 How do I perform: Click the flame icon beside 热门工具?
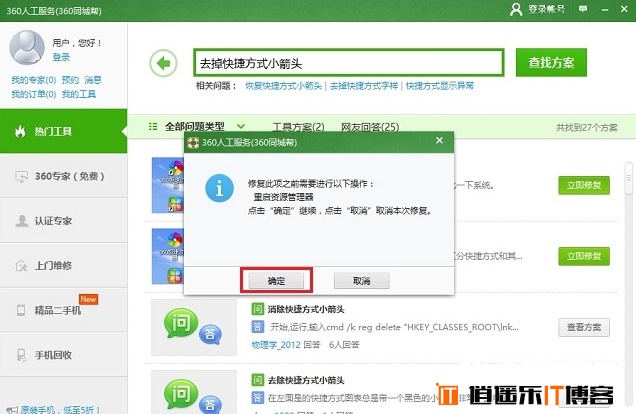point(20,131)
